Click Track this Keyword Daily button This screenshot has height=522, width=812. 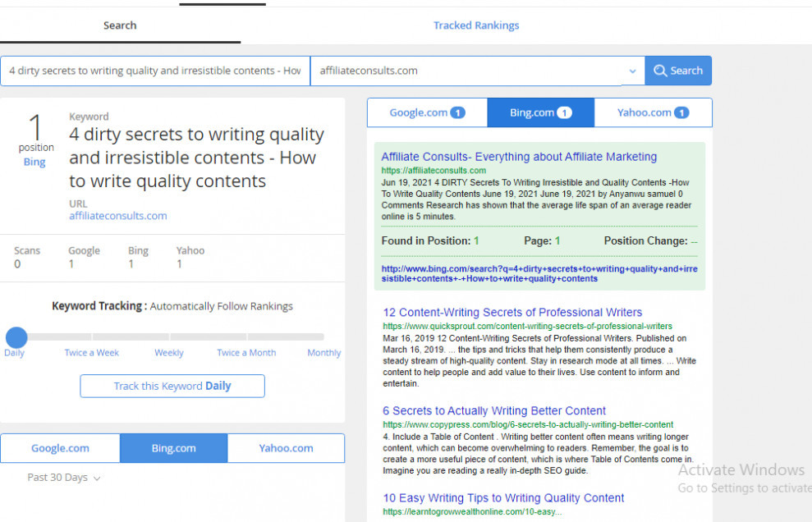[x=172, y=386]
